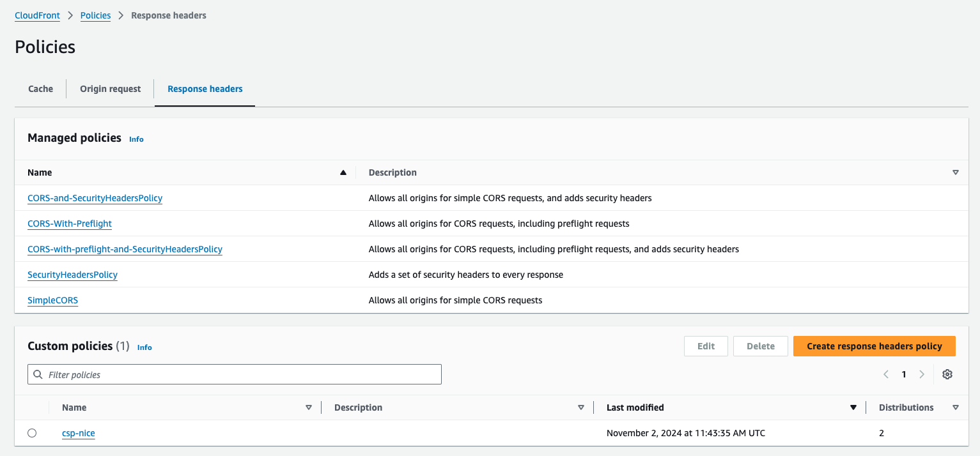
Task: Sort custom policies by Distributions arrow
Action: pos(956,407)
